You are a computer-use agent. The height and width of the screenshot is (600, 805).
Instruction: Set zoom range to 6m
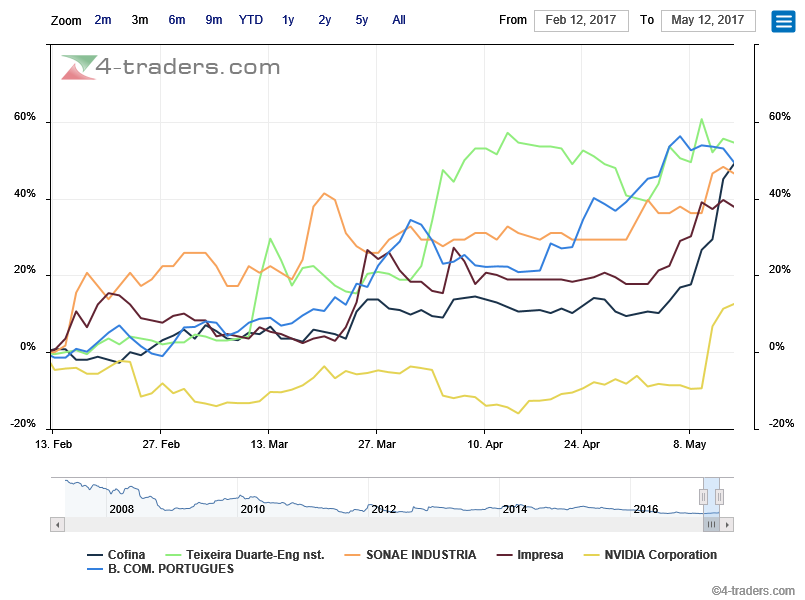(177, 20)
